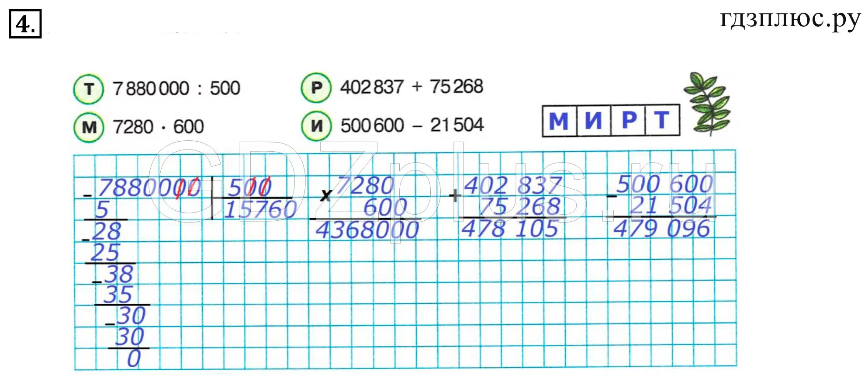
Task: Click the handwritten multiplicand 7280
Action: point(365,185)
